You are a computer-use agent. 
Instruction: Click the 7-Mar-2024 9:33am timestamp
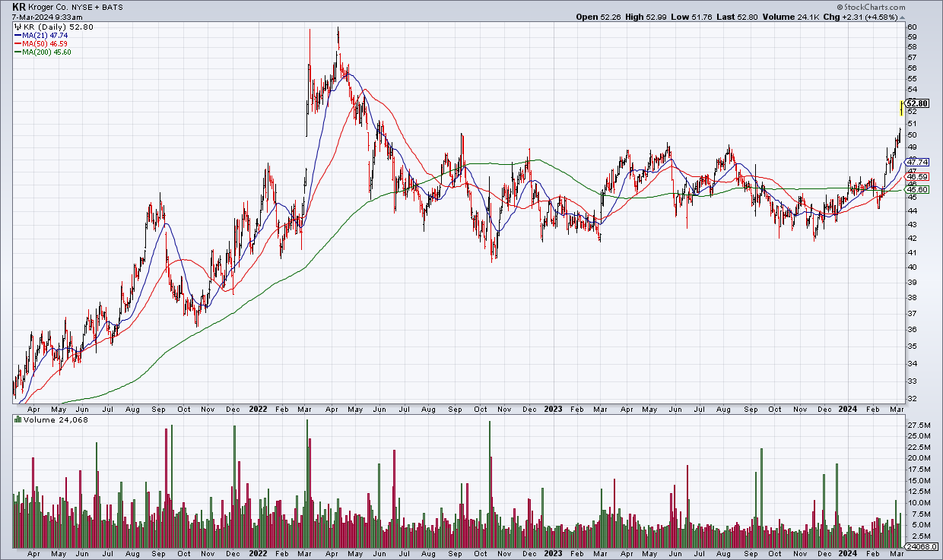(48, 17)
